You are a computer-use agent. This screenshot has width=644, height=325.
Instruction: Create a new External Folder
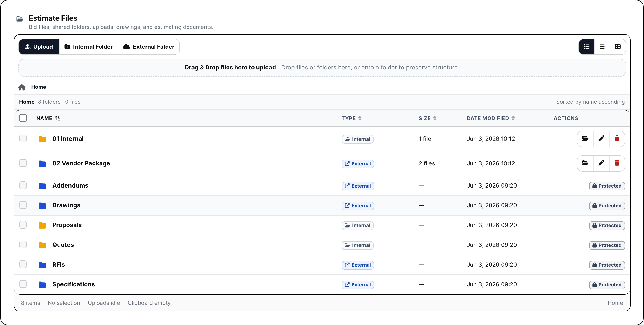click(148, 47)
